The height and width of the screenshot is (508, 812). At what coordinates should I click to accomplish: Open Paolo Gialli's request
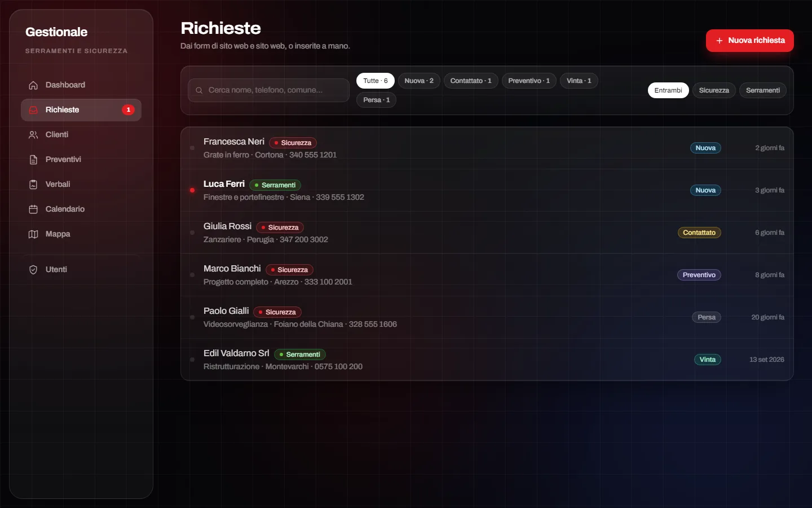tap(487, 317)
